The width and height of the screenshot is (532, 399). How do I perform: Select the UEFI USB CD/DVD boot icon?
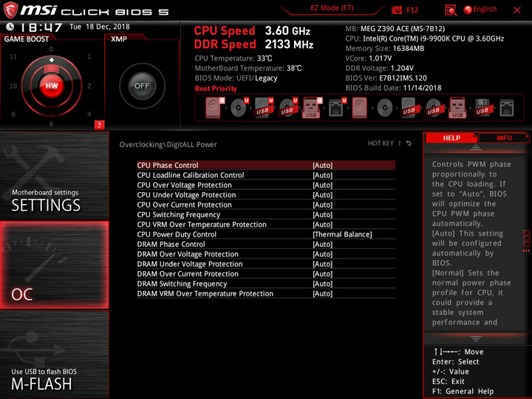288,108
